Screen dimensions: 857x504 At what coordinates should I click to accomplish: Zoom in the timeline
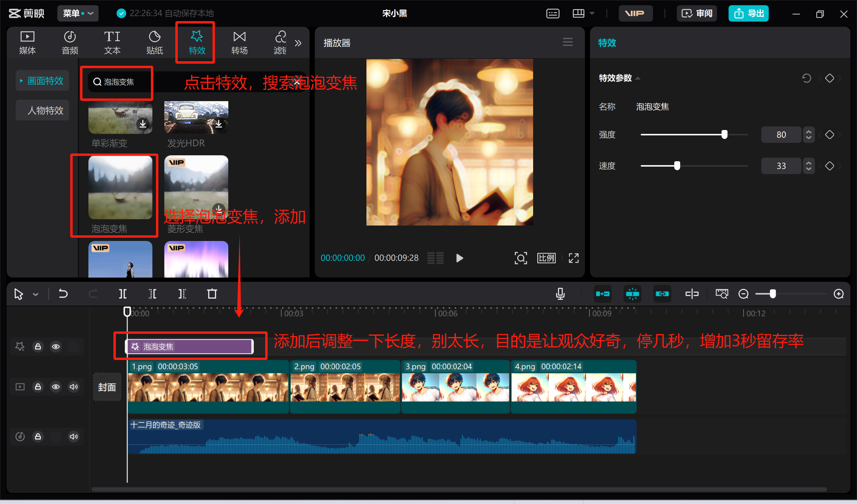839,294
